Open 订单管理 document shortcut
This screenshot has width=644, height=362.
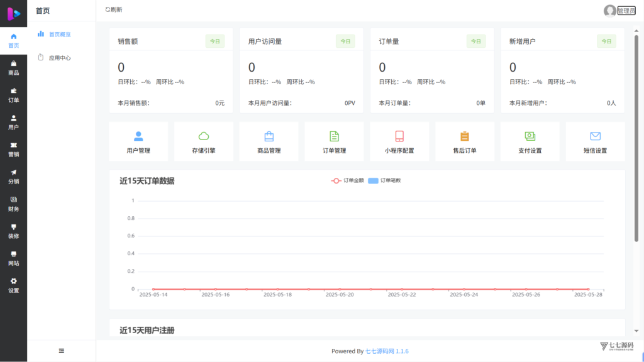point(335,141)
